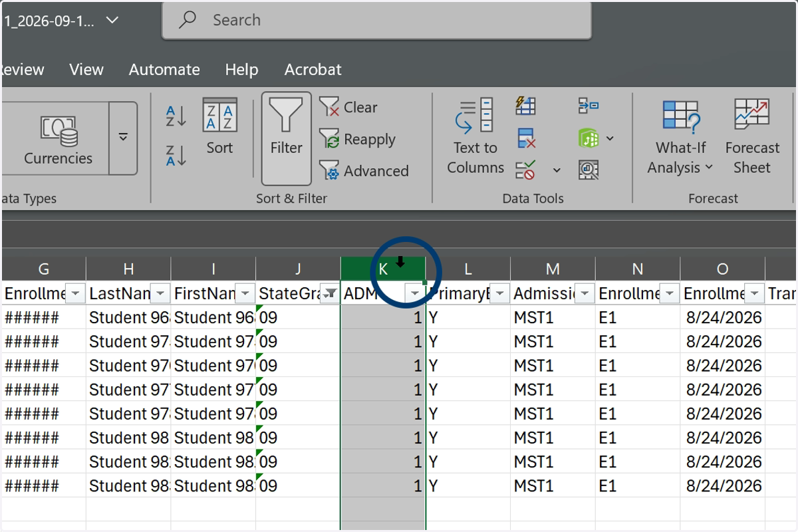798x532 pixels.
Task: Select column G header
Action: click(x=44, y=269)
